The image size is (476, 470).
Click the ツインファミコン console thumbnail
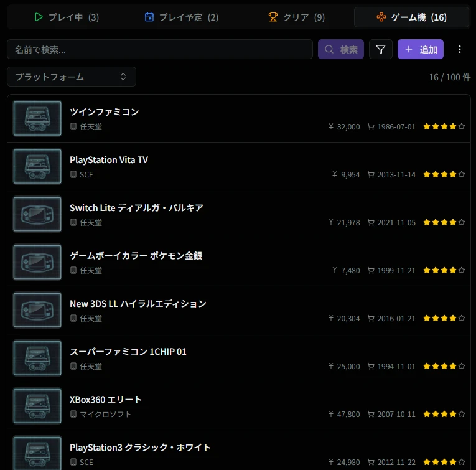tap(37, 118)
